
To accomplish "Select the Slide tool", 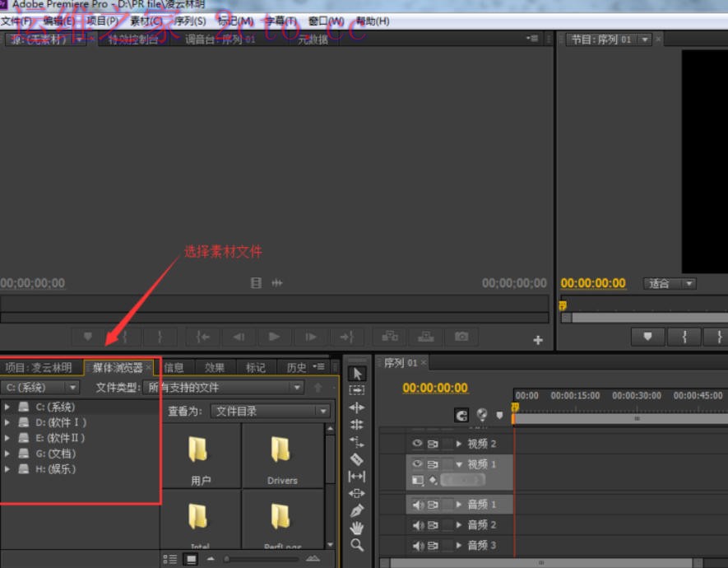I will 356,493.
